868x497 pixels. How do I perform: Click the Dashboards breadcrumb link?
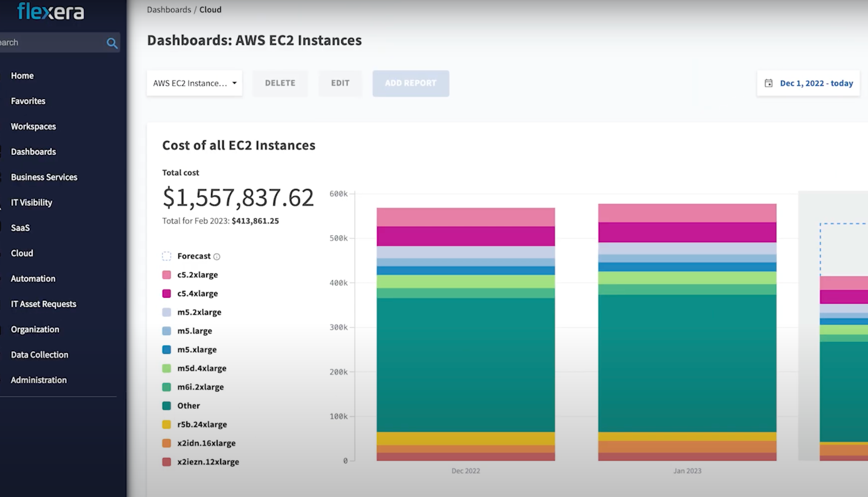169,9
